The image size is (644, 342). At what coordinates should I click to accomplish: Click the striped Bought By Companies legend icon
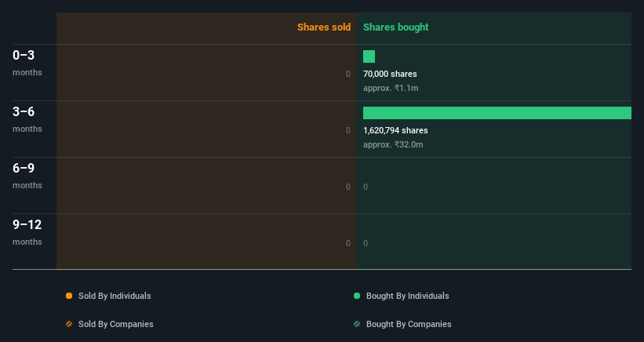[357, 324]
